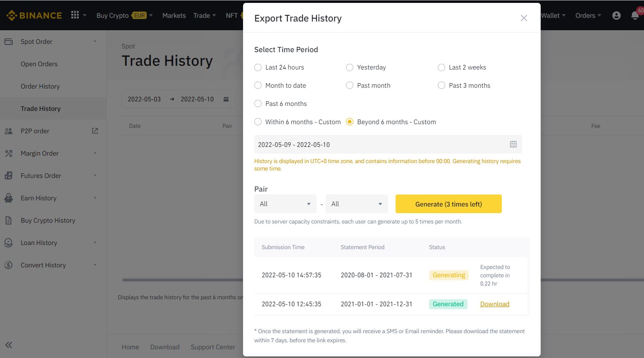Collapse the sidebar with the double-chevron
The width and height of the screenshot is (644, 358).
[8, 345]
